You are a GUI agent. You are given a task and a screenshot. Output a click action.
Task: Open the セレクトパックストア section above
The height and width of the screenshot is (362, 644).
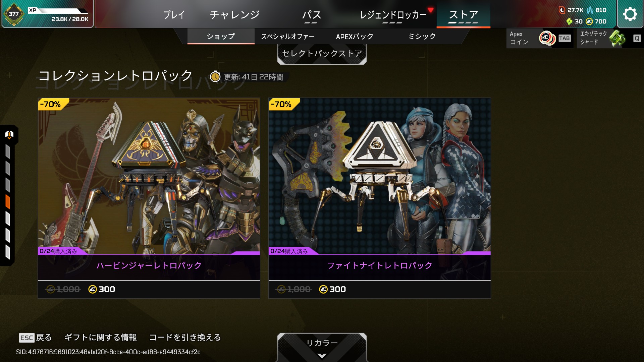coord(322,54)
